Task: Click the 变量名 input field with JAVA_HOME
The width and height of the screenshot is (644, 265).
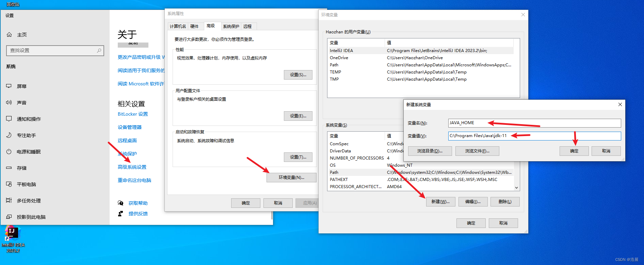Action: coord(534,123)
